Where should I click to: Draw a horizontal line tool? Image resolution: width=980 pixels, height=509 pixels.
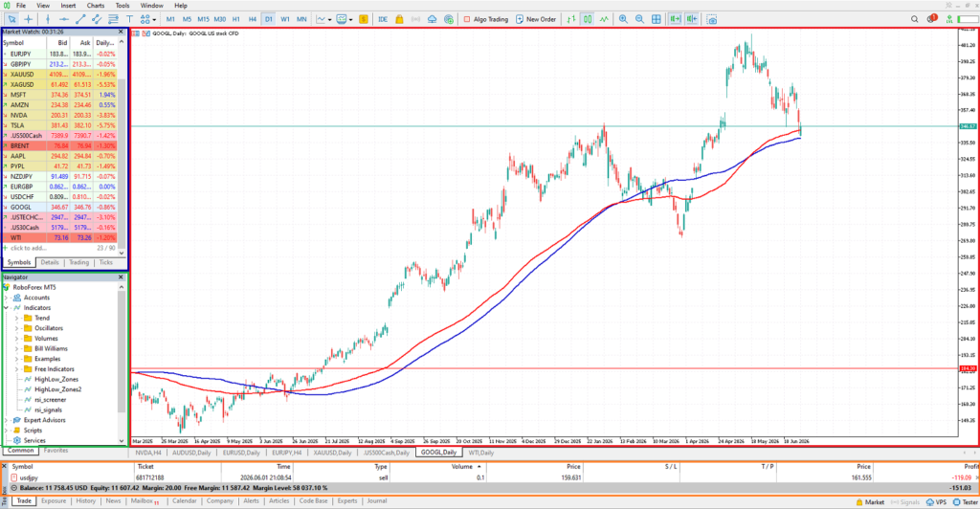pos(64,19)
